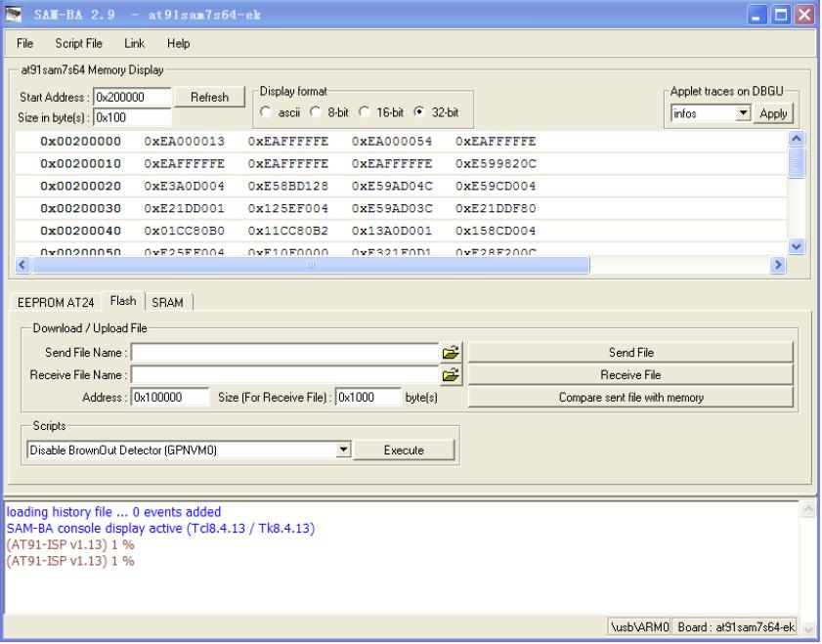The image size is (822, 644).
Task: Click memory display scroll left arrow
Action: (x=22, y=265)
